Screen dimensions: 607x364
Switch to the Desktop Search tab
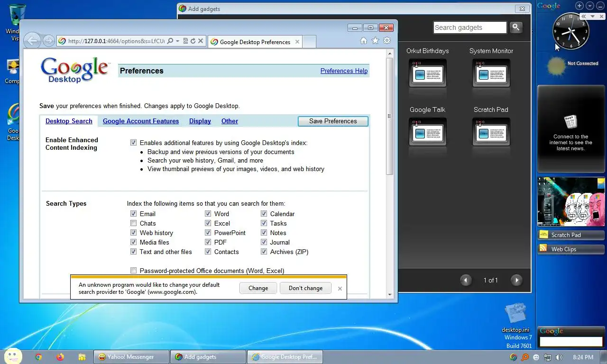[x=69, y=121]
